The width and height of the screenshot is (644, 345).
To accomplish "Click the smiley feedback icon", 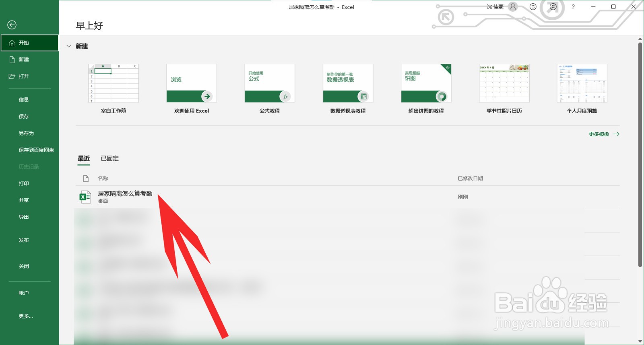I will tap(533, 7).
